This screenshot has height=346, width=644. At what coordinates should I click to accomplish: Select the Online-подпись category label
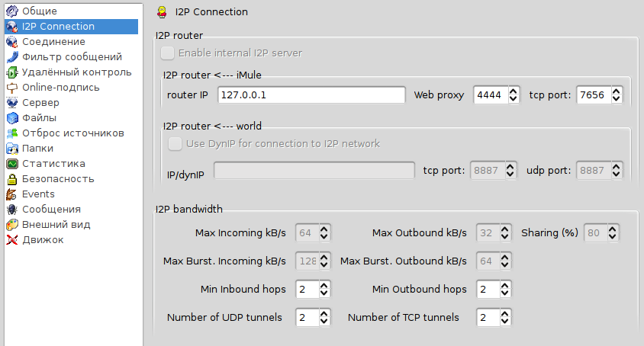(61, 88)
